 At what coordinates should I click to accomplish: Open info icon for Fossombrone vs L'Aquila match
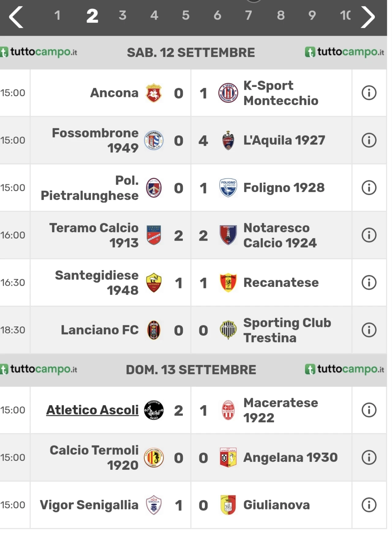369,140
